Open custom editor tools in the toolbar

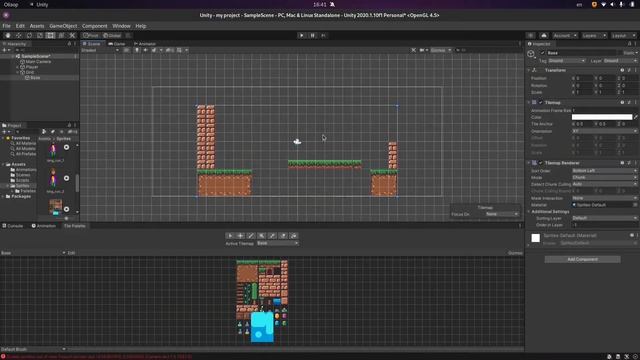tap(72, 36)
